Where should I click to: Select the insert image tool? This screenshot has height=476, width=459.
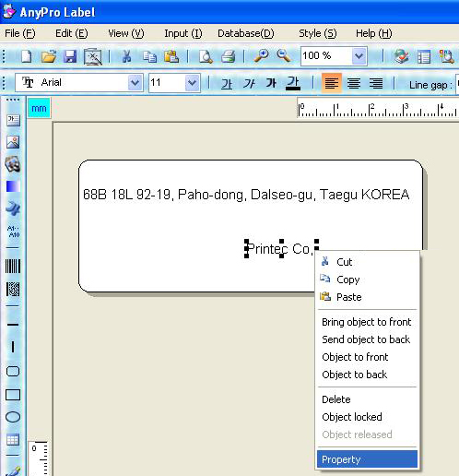13,142
